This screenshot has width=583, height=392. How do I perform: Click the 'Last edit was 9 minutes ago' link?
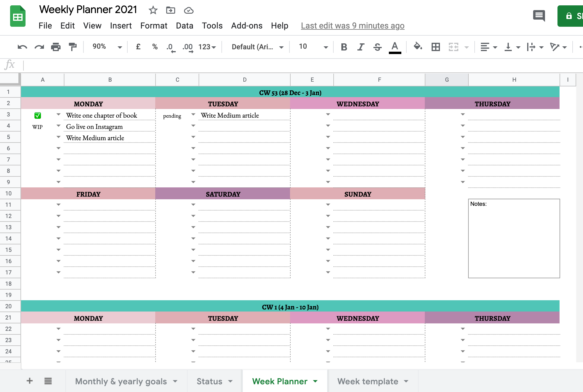pos(352,26)
